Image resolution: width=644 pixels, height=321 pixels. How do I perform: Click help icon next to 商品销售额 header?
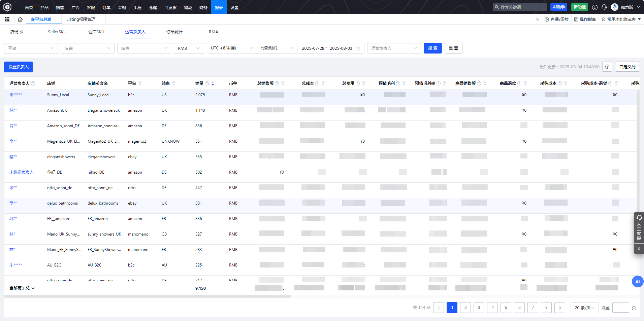479,83
